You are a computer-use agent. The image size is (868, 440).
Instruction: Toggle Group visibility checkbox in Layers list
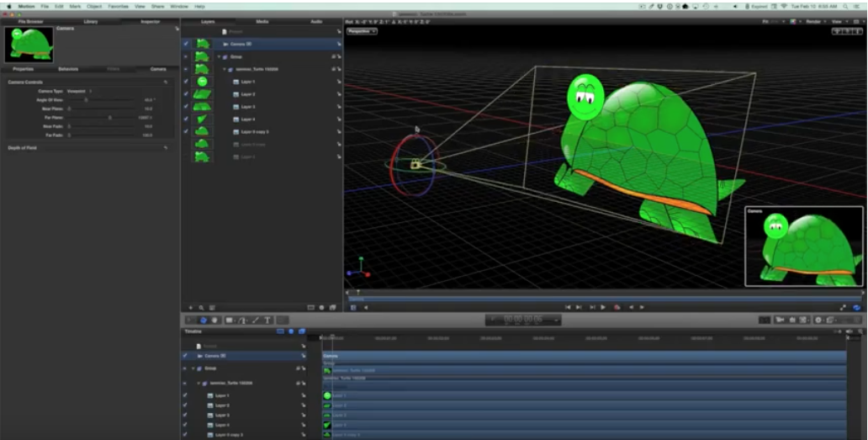click(186, 56)
